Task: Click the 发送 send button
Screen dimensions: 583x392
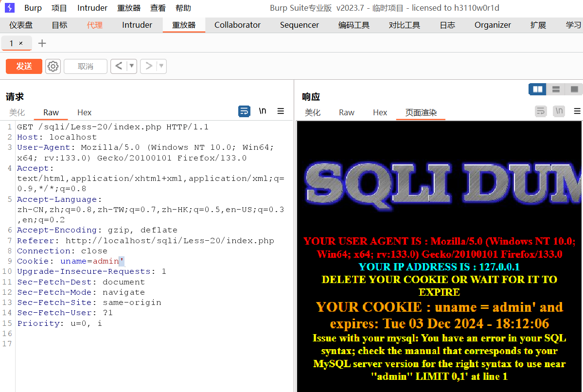Action: [x=24, y=66]
